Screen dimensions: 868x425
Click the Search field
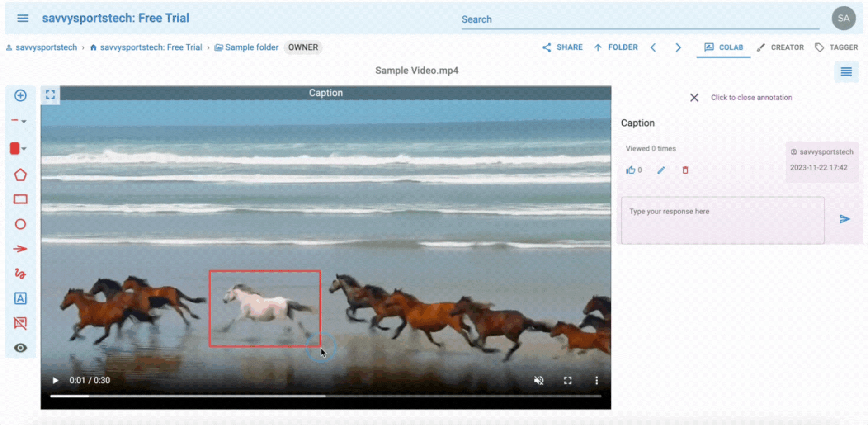640,19
